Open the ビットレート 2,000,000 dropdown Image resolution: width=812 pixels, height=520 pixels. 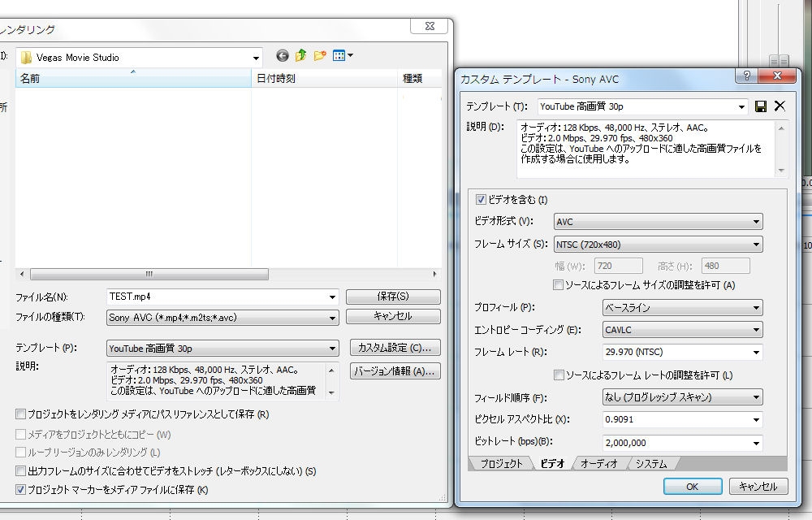click(x=756, y=443)
